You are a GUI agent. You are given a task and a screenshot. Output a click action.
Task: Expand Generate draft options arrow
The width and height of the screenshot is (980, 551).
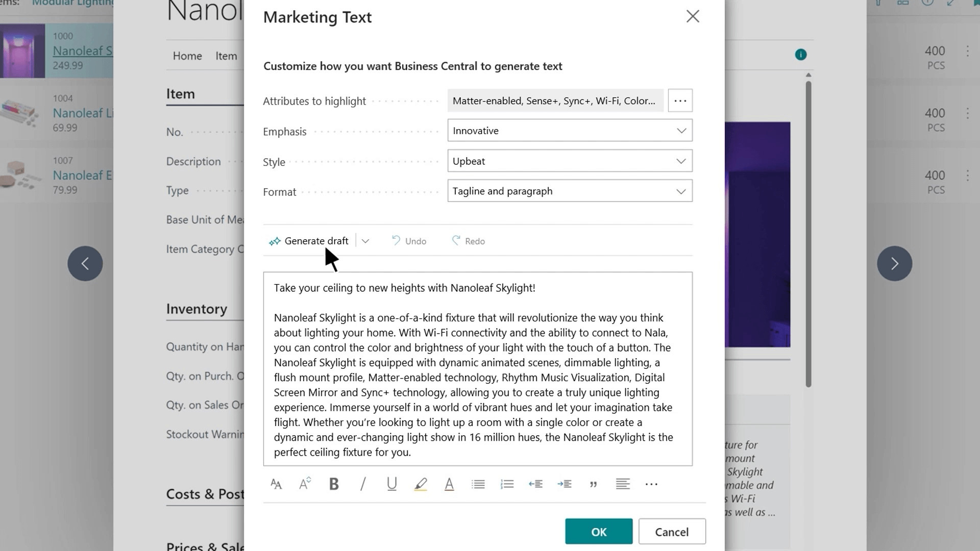point(365,241)
